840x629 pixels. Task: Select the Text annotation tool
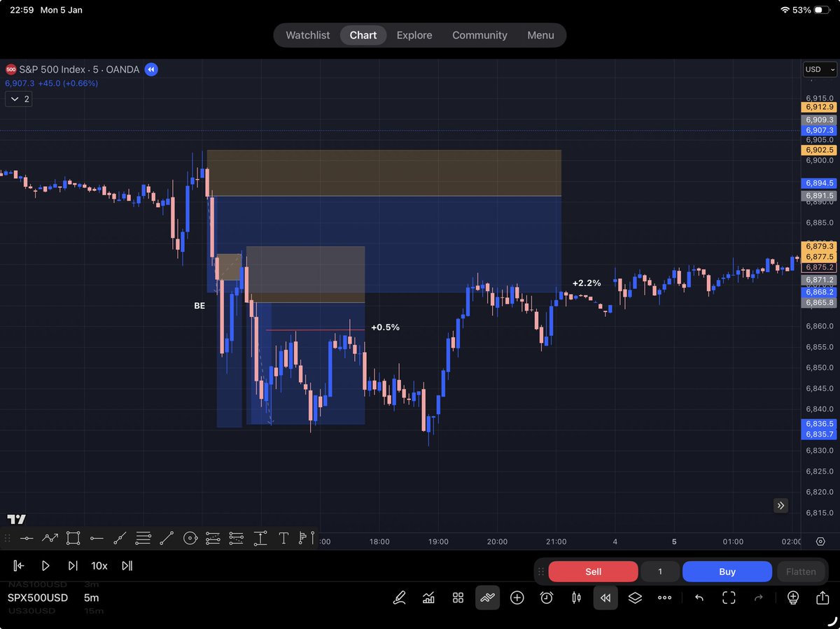pyautogui.click(x=283, y=538)
